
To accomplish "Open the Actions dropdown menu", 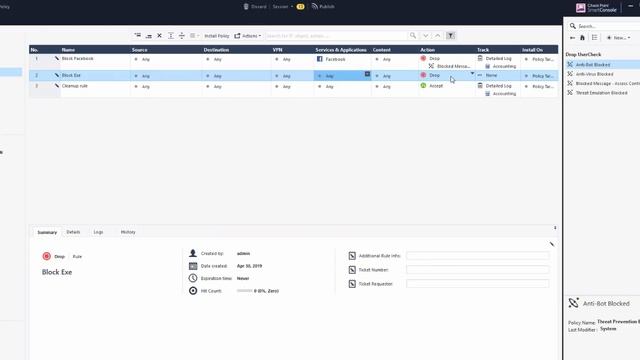I will pos(247,36).
